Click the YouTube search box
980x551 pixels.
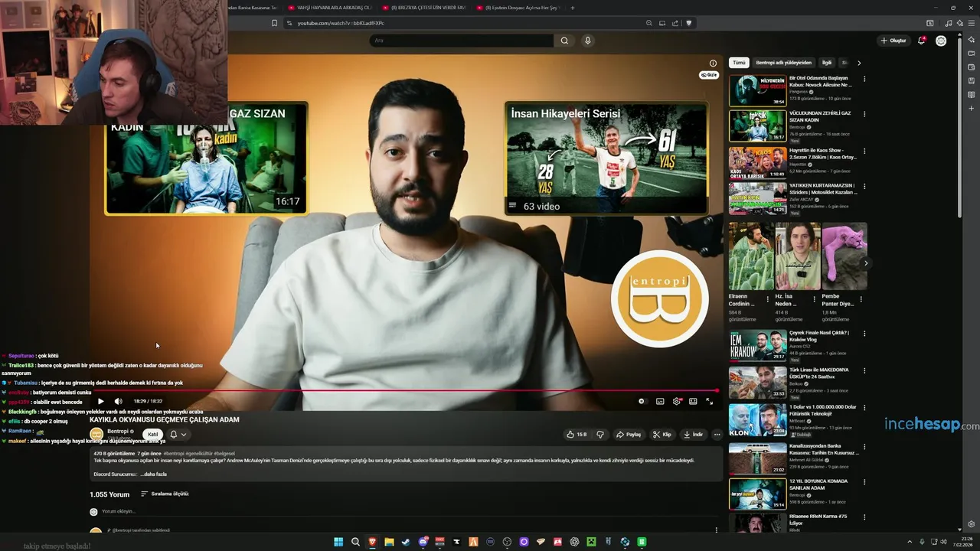pos(461,41)
